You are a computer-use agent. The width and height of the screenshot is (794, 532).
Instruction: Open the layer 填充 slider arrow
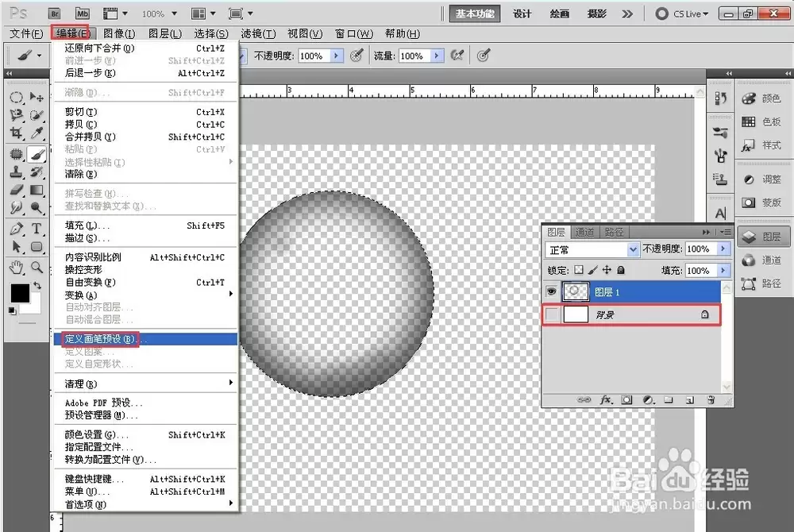point(723,270)
